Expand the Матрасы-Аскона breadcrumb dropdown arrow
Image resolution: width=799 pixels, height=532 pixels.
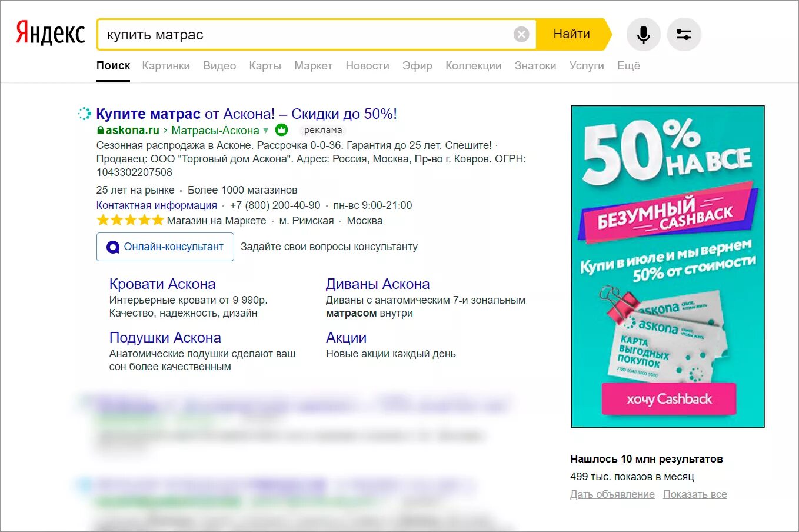coord(265,131)
